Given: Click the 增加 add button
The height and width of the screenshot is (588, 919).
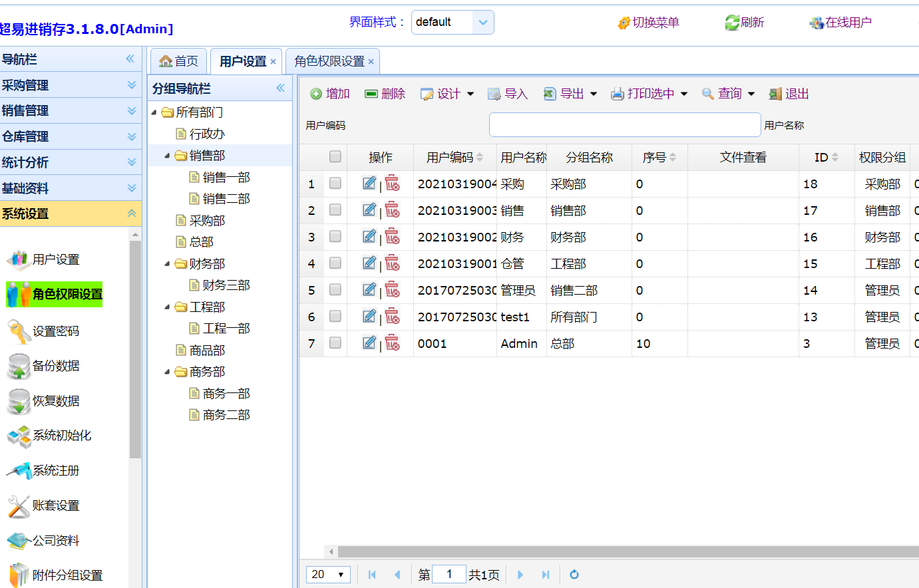Looking at the screenshot, I should pos(330,94).
